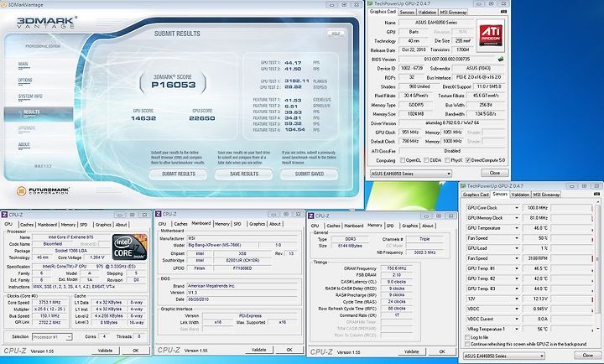The width and height of the screenshot is (604, 364).
Task: Click the CPU-Z title icon of the CPU tab window
Action: 5,215
